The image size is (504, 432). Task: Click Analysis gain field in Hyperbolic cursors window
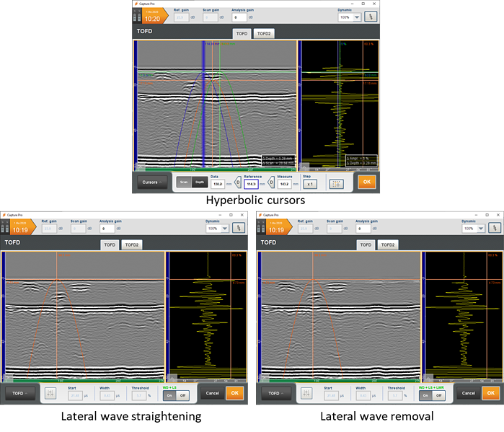pyautogui.click(x=239, y=17)
